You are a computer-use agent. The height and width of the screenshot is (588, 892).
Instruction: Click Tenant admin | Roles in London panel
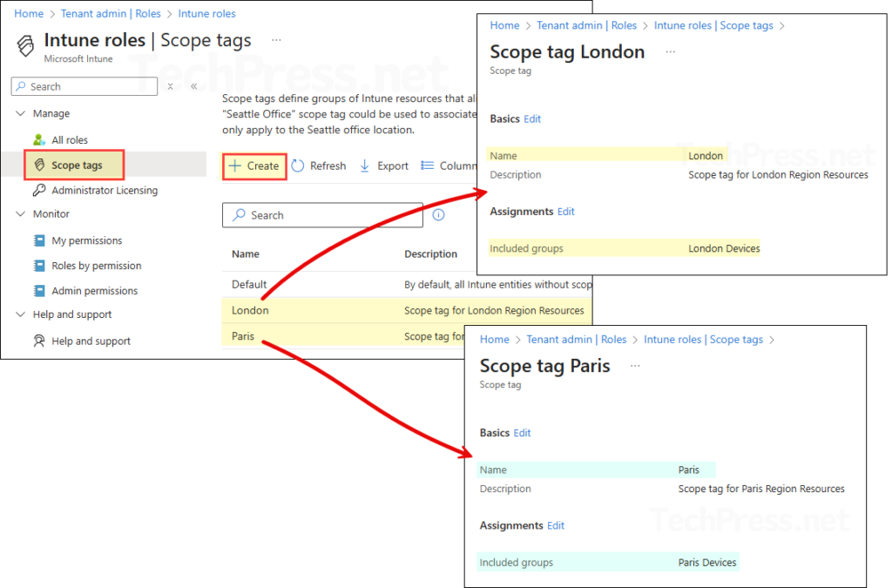coord(586,25)
